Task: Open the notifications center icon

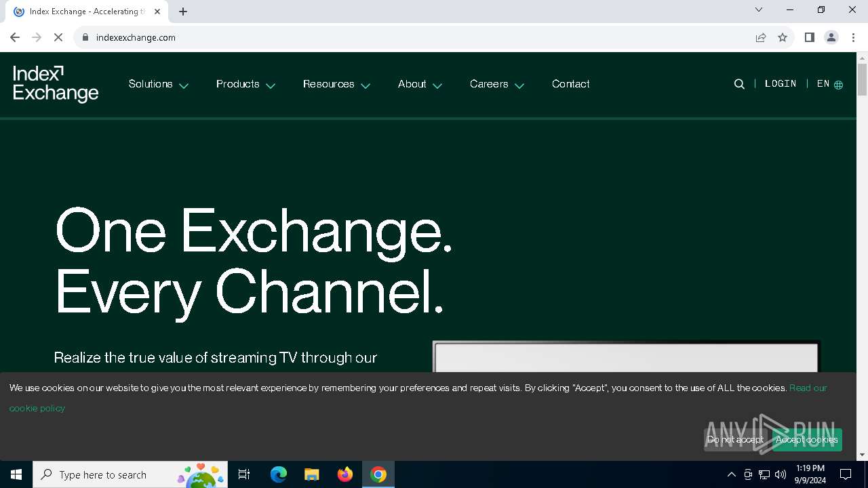Action: 846,474
